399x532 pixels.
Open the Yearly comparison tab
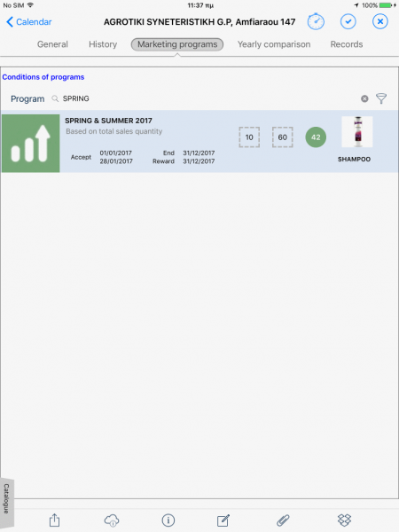pos(274,44)
